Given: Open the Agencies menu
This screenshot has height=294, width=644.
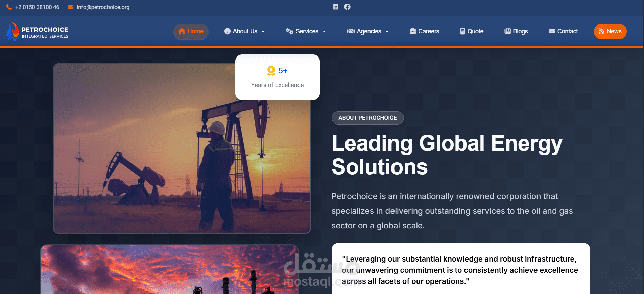Looking at the screenshot, I should (368, 31).
